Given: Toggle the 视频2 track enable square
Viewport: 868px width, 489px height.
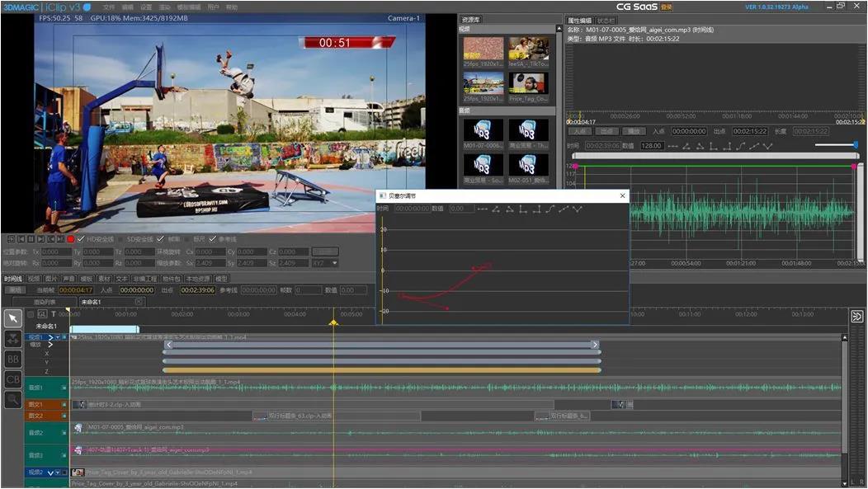Looking at the screenshot, I should (x=64, y=473).
